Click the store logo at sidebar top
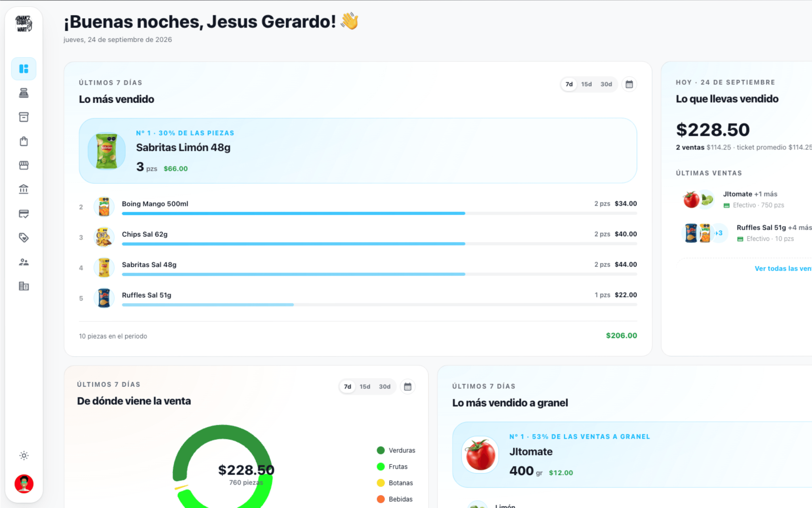 click(x=24, y=23)
